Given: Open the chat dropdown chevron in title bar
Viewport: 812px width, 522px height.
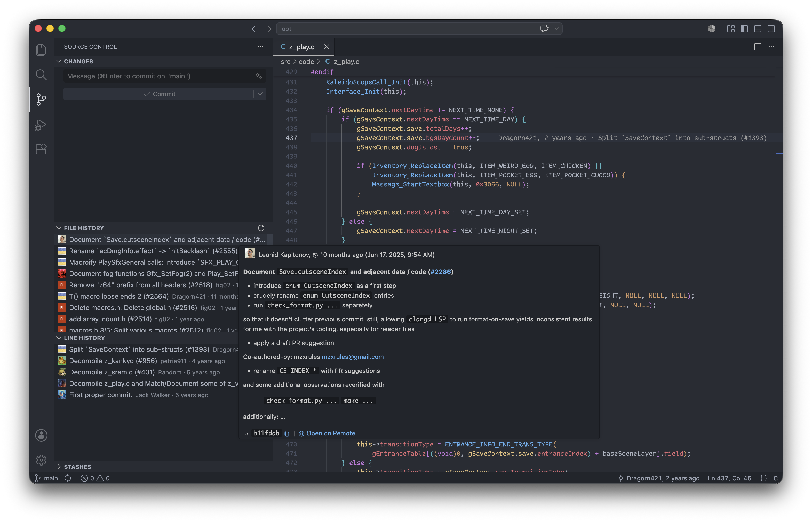Looking at the screenshot, I should (x=556, y=29).
